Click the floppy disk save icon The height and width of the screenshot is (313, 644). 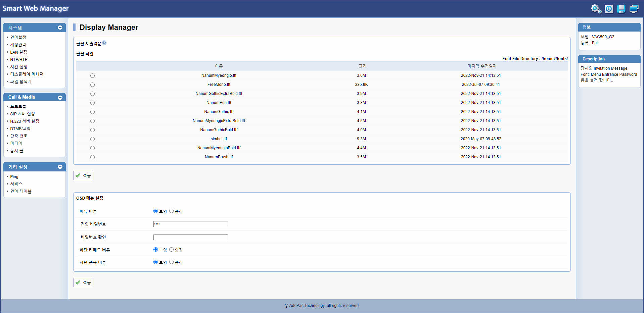(621, 9)
